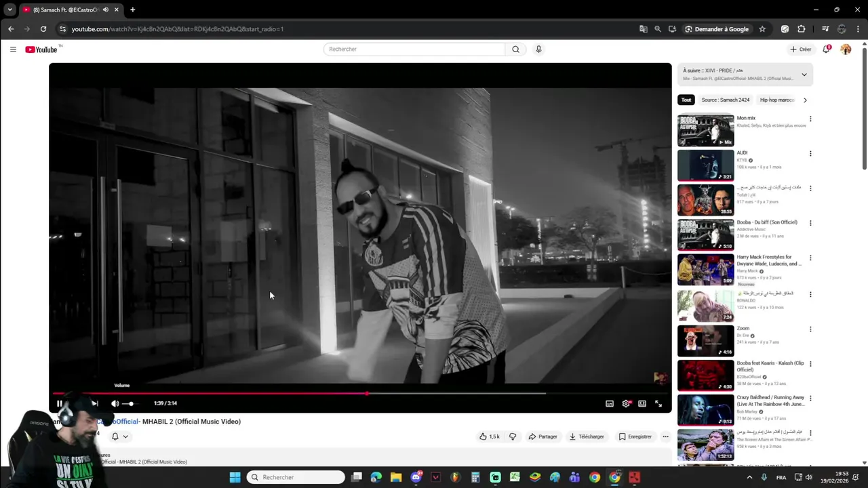Open the YouTube account avatar menu
Image resolution: width=868 pixels, height=488 pixels.
click(846, 49)
